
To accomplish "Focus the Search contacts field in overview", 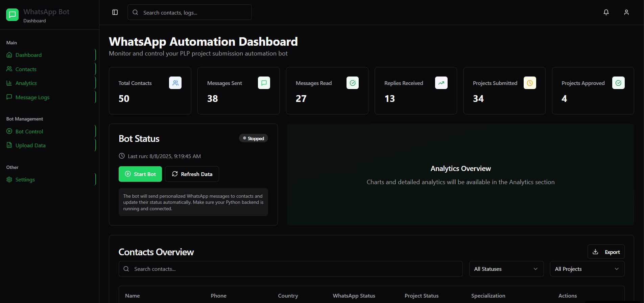I will pyautogui.click(x=291, y=269).
